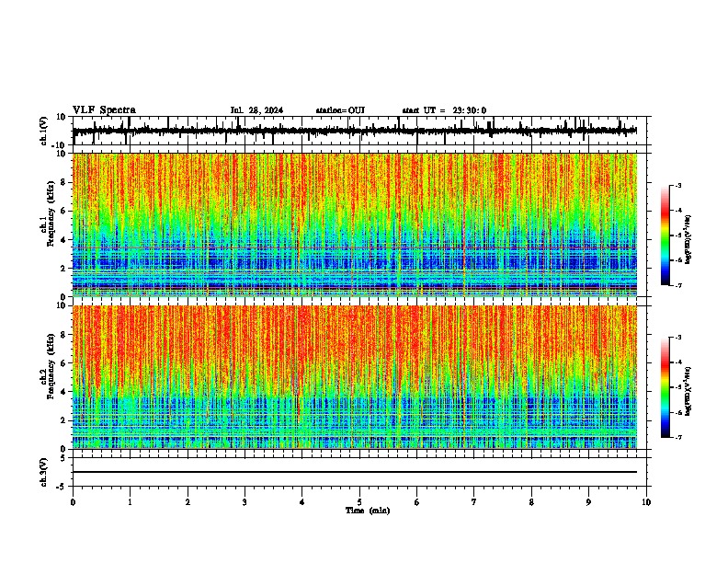Click the "-3" label on ch.1 color bar

point(678,185)
